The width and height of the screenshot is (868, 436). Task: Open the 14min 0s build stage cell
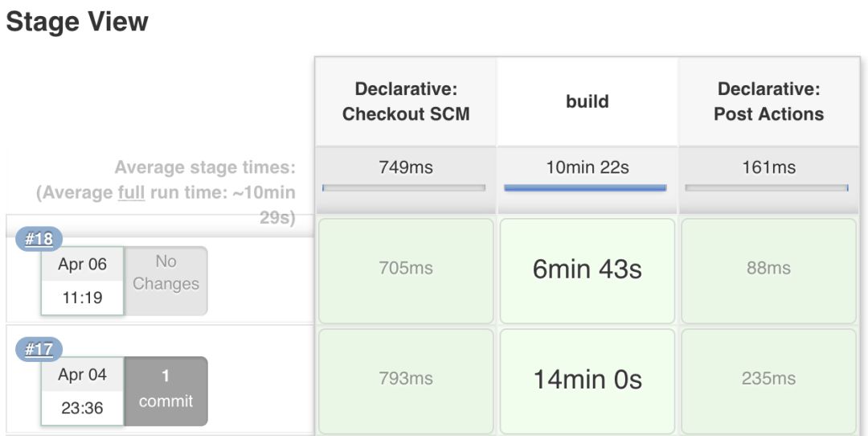(x=587, y=380)
